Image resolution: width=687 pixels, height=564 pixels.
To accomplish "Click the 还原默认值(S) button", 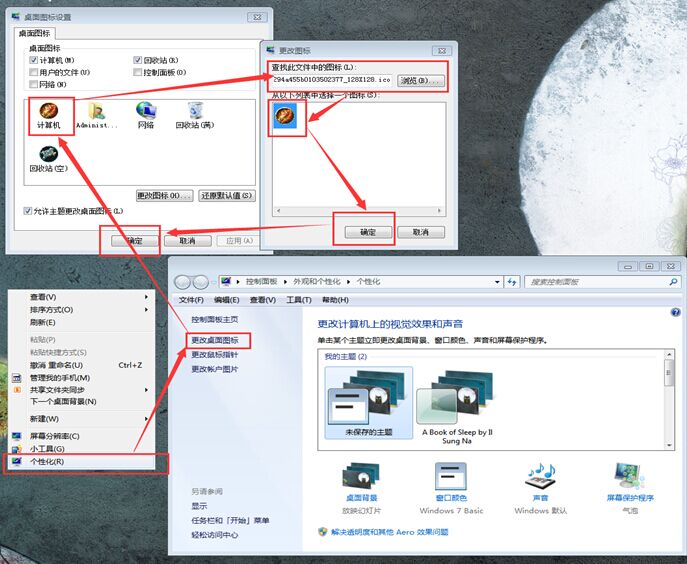I will (x=227, y=195).
